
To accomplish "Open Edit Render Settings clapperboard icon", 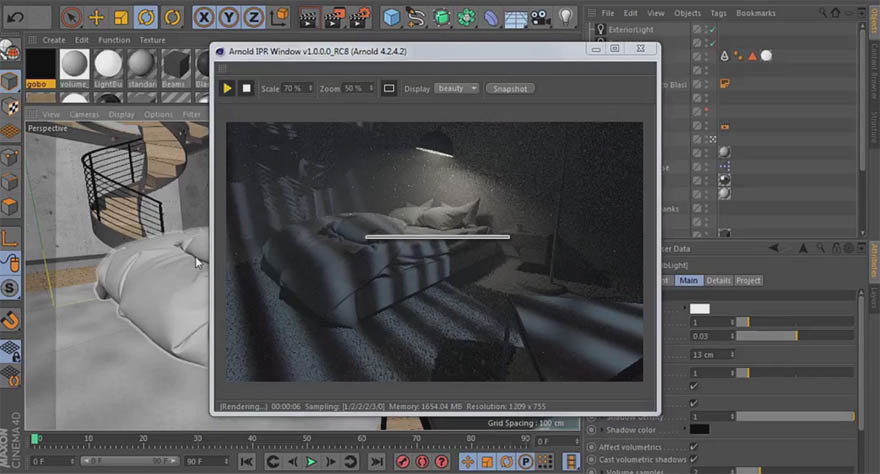I will click(360, 18).
